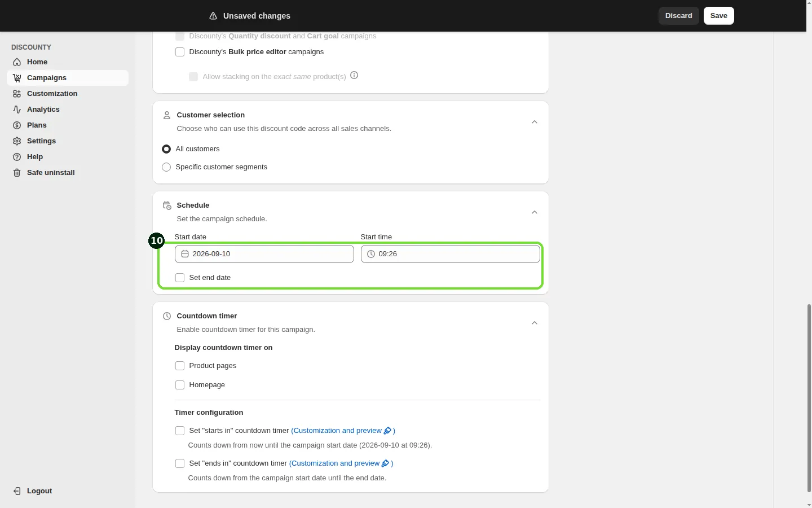Image resolution: width=812 pixels, height=508 pixels.
Task: Open the Campaigns menu item
Action: (x=68, y=78)
